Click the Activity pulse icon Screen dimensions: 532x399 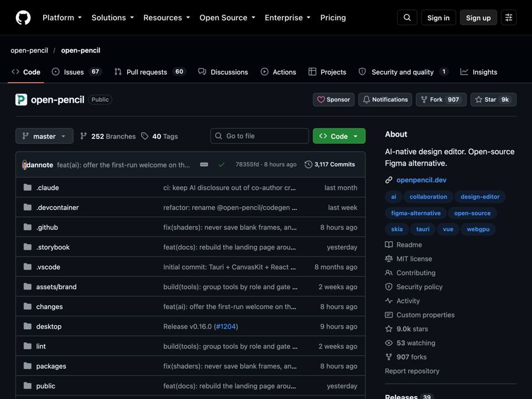[x=389, y=301]
